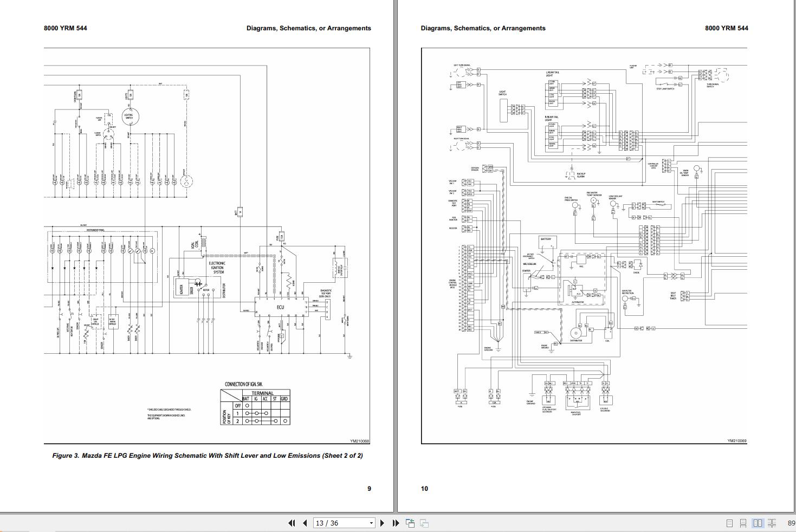Click the 8000 YRM 544 page header
796x532 pixels.
coord(66,28)
